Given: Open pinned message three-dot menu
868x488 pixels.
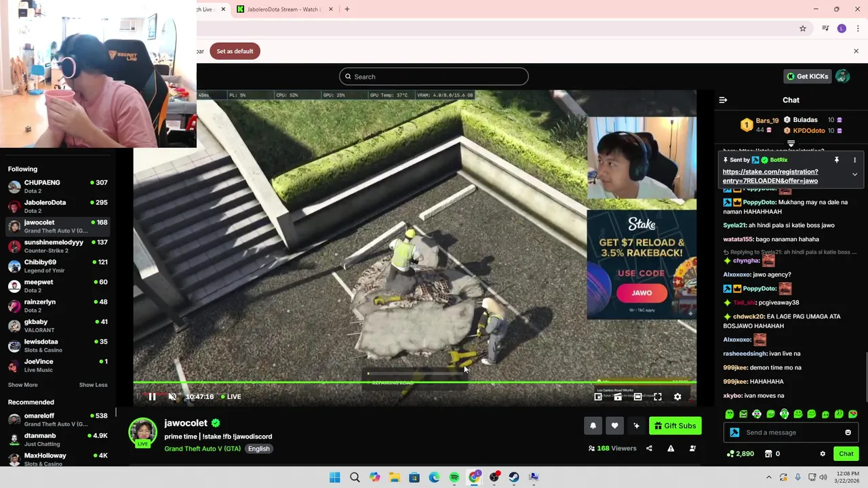Looking at the screenshot, I should [854, 160].
